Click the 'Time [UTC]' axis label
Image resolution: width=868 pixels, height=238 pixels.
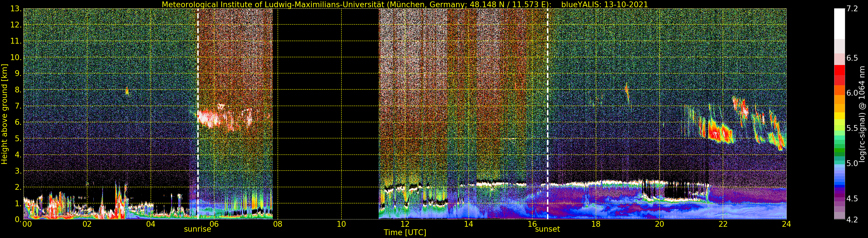405,233
